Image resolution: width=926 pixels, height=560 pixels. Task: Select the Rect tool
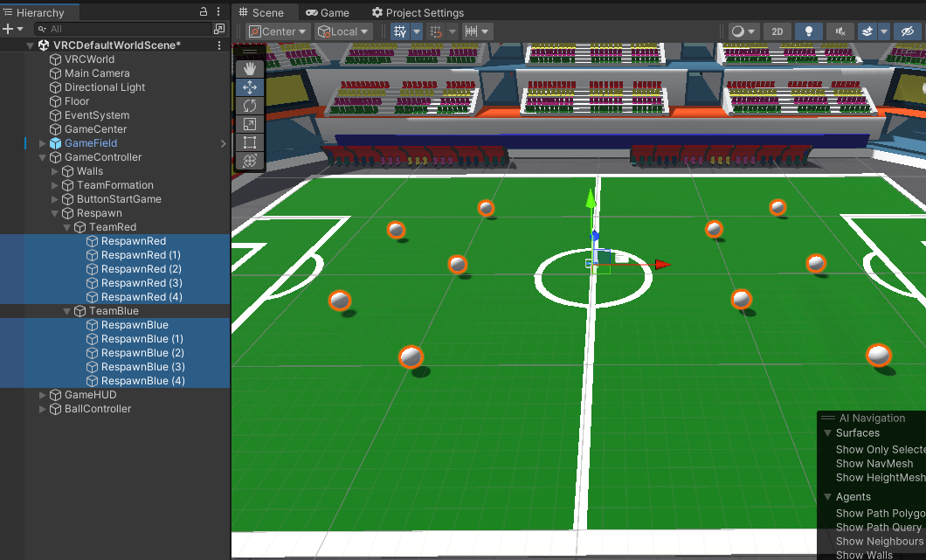(250, 142)
